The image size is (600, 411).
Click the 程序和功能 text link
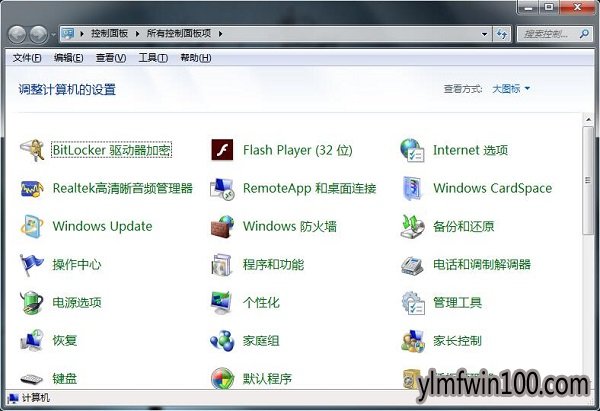273,264
